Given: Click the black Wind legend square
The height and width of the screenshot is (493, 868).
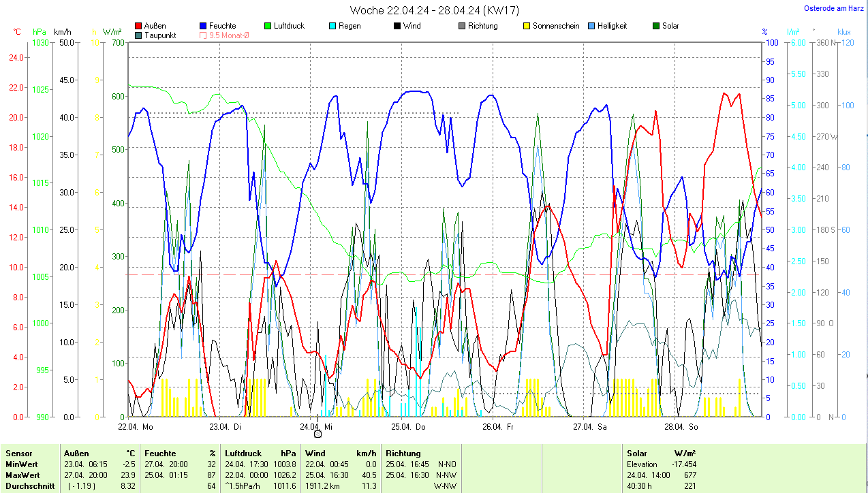Looking at the screenshot, I should pyautogui.click(x=397, y=27).
